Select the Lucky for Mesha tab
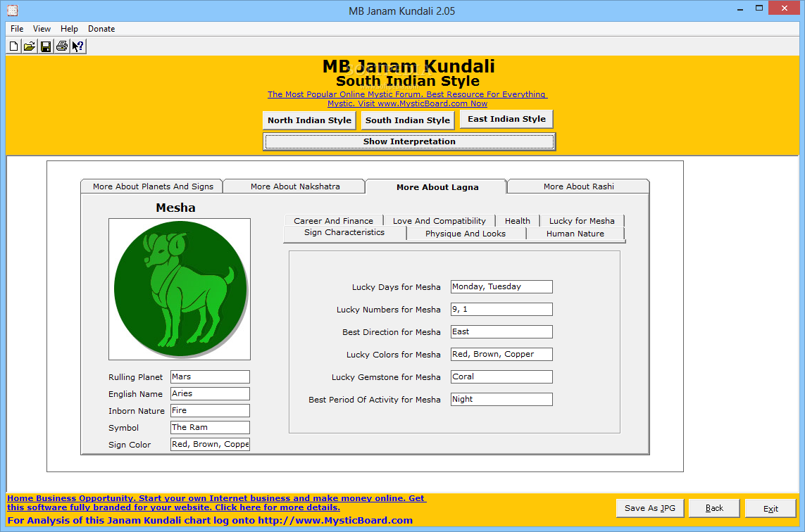The image size is (805, 532). click(582, 220)
